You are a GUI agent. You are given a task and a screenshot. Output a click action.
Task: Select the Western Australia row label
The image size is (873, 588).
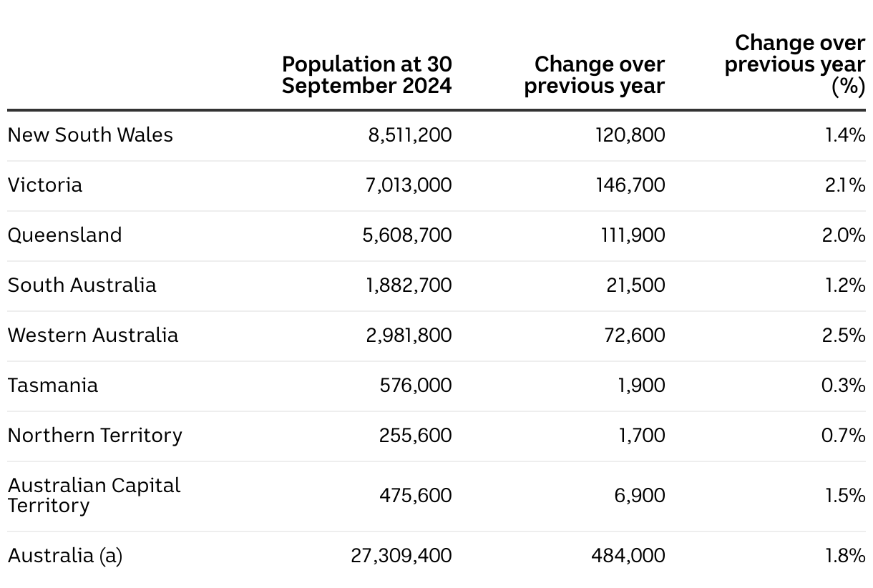click(x=93, y=335)
